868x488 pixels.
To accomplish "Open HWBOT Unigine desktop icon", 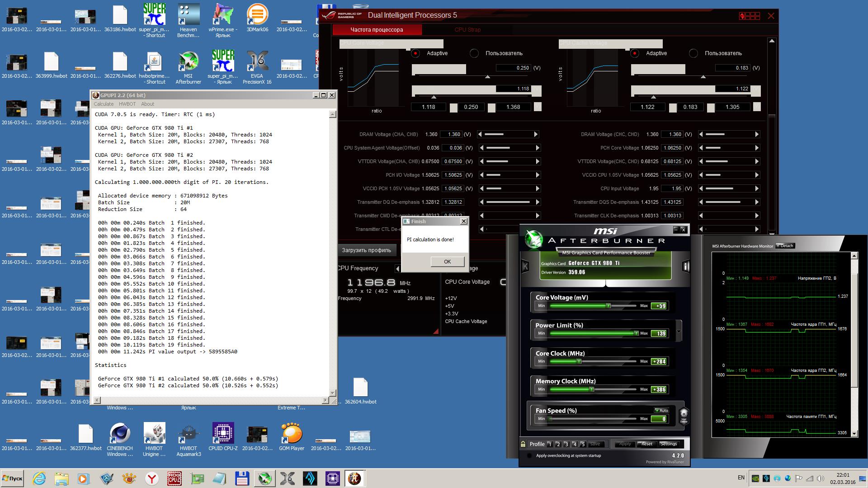I will (x=154, y=440).
